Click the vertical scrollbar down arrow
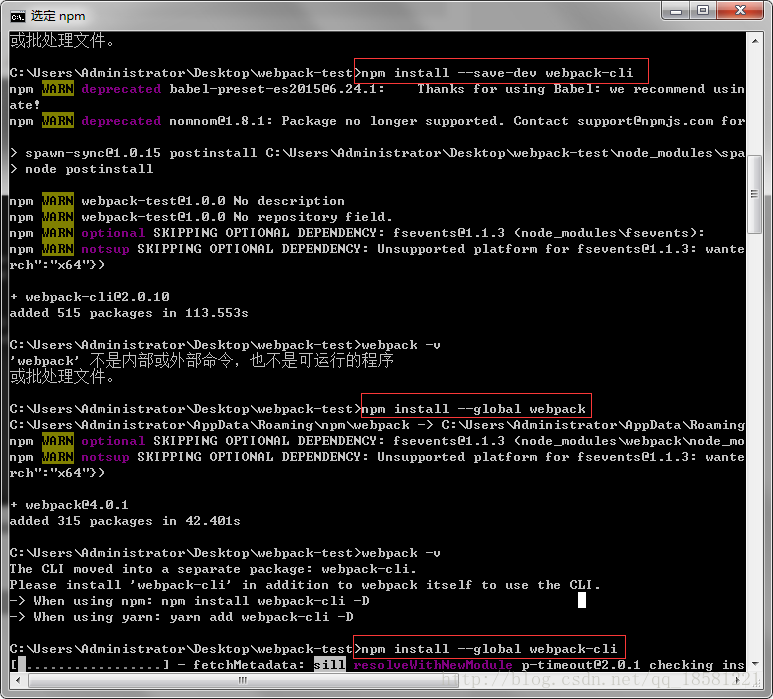The image size is (773, 699). coord(755,664)
